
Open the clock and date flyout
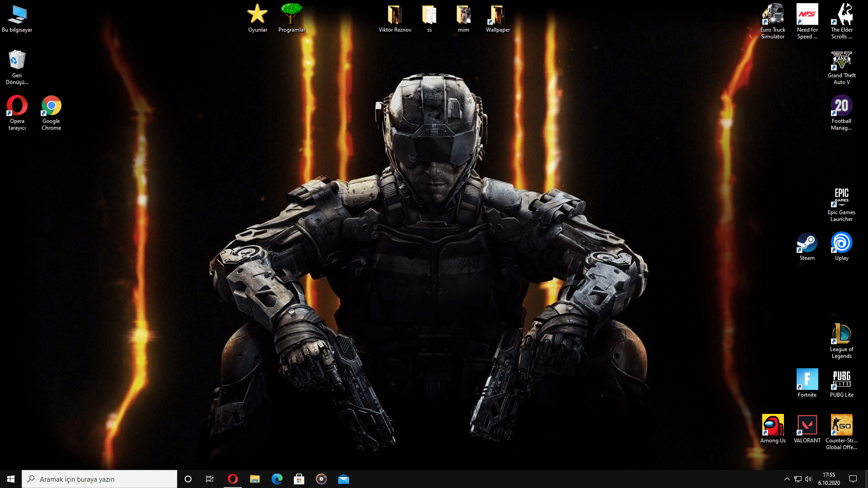click(829, 479)
